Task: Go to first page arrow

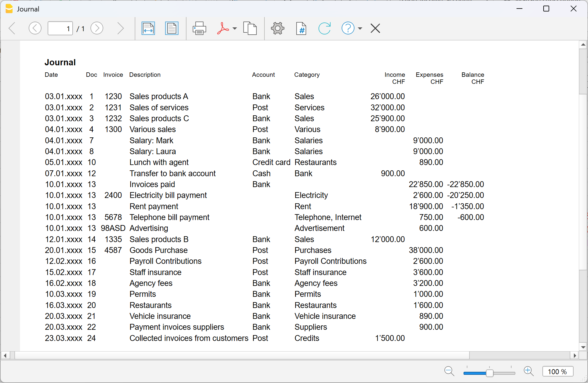Action: point(12,29)
